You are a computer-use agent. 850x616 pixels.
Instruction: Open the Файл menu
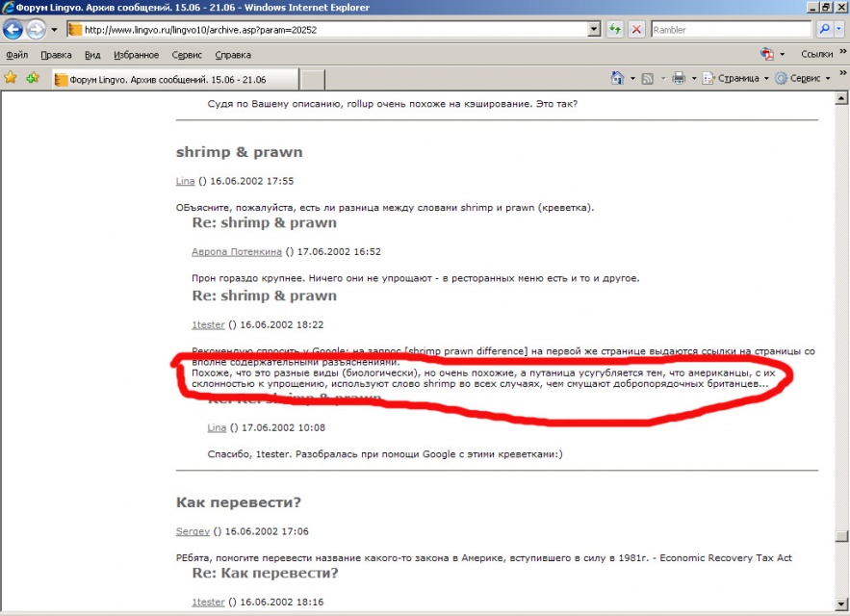[x=17, y=55]
